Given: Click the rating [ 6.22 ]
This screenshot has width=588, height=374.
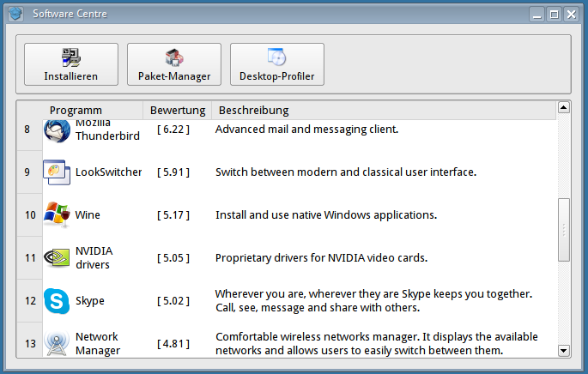Looking at the screenshot, I should [173, 130].
